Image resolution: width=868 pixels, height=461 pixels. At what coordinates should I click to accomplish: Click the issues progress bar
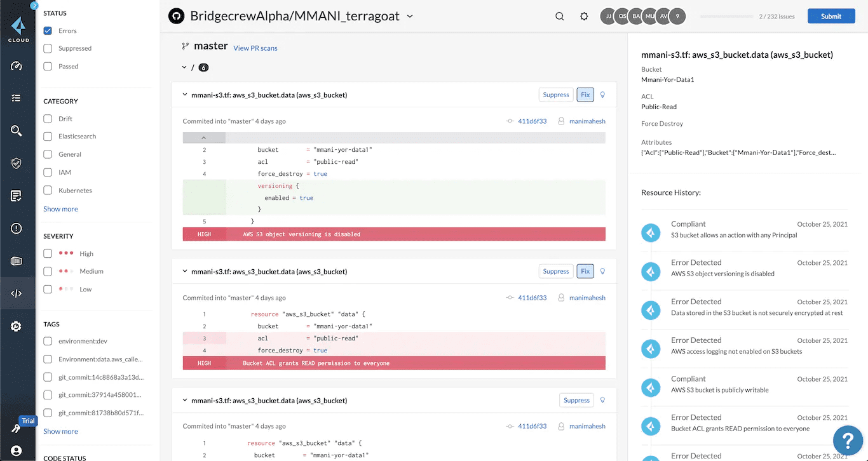[726, 17]
